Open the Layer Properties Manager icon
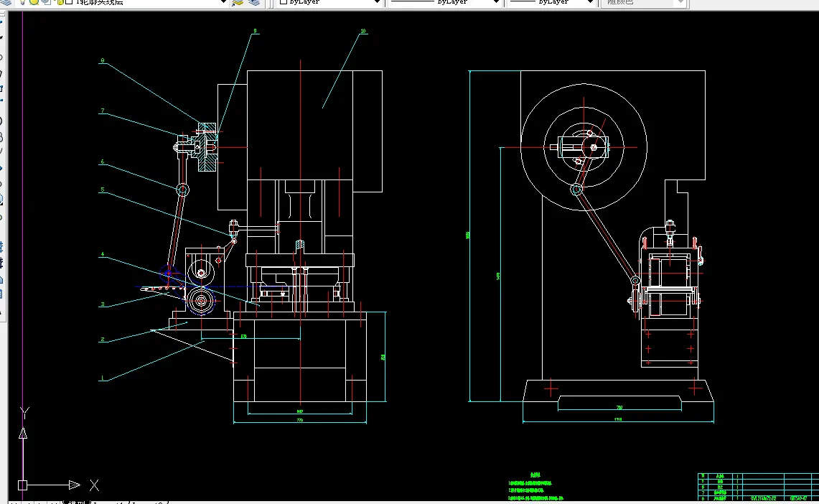 [x=6, y=2]
